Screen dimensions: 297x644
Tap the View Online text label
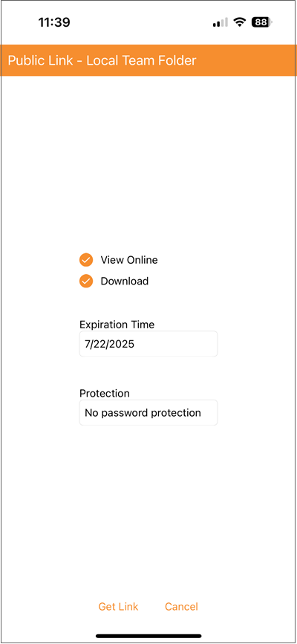pos(129,260)
